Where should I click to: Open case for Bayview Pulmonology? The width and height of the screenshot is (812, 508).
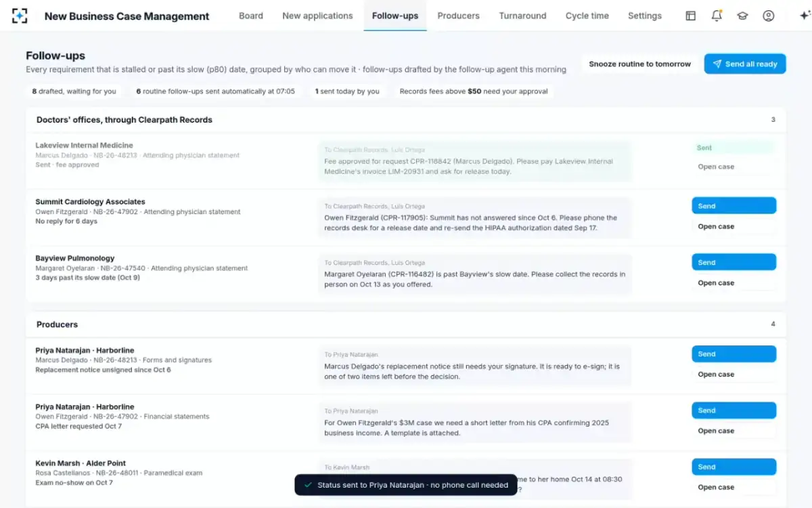[x=734, y=283]
